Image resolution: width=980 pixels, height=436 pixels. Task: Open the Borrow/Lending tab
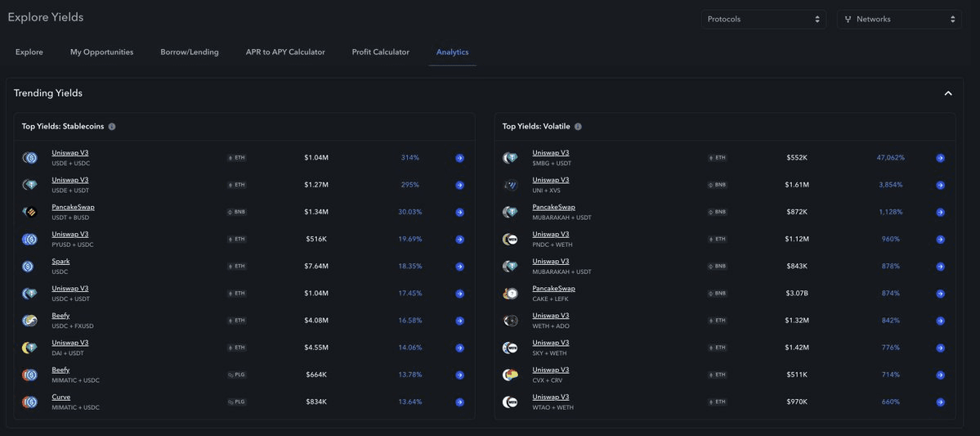coord(190,52)
